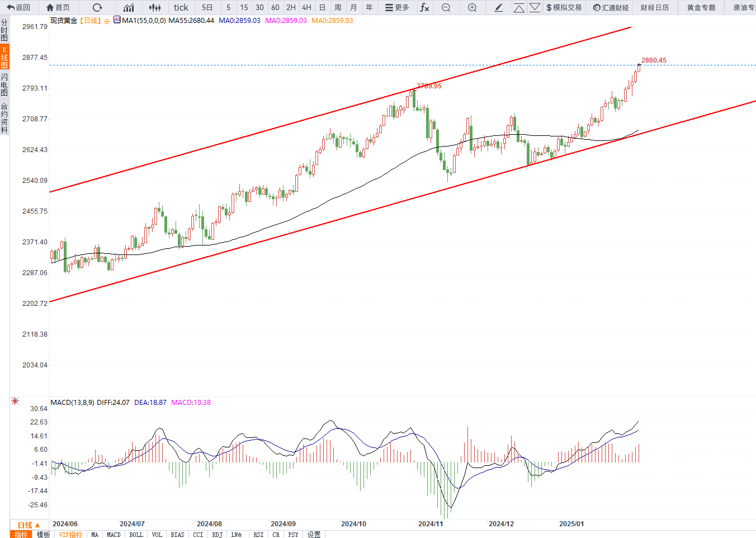Viewport: 756px width, 538px height.
Task: Click the red sun icon beside MACD panel
Action: [x=15, y=401]
